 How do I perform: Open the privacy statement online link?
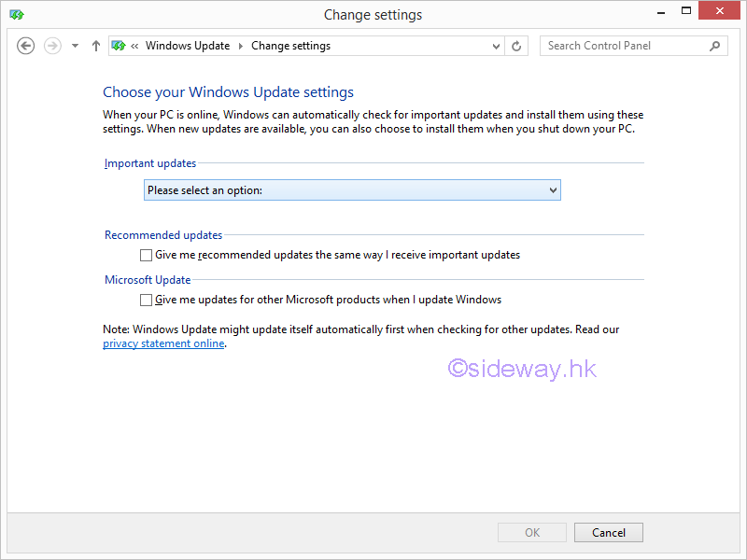pyautogui.click(x=163, y=343)
